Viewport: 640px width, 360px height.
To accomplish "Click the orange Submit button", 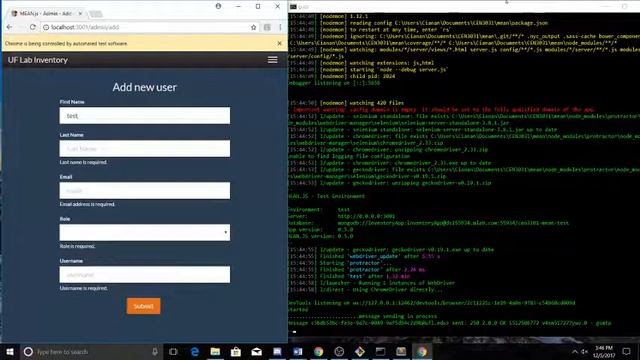I will pyautogui.click(x=143, y=306).
